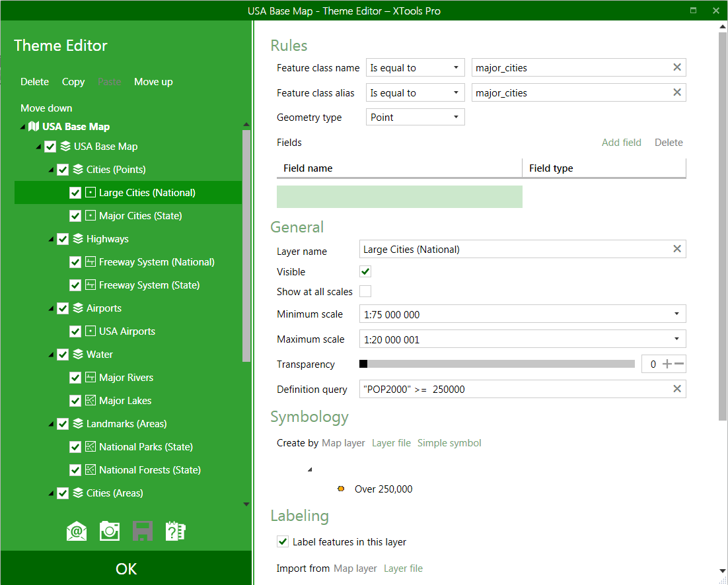Click the floppy disk save icon
728x585 pixels.
pos(143,531)
